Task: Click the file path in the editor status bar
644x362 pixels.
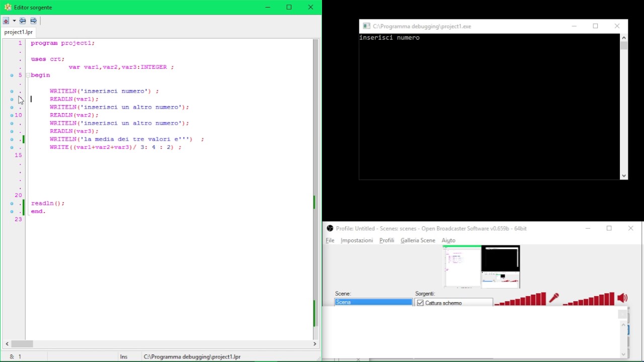Action: pos(192,356)
